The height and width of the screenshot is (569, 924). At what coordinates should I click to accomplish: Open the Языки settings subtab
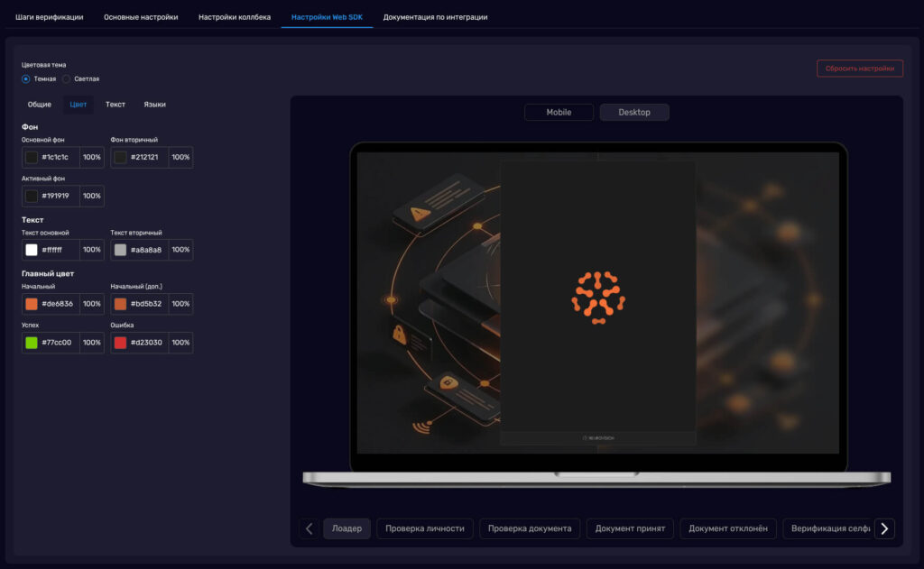coord(155,105)
